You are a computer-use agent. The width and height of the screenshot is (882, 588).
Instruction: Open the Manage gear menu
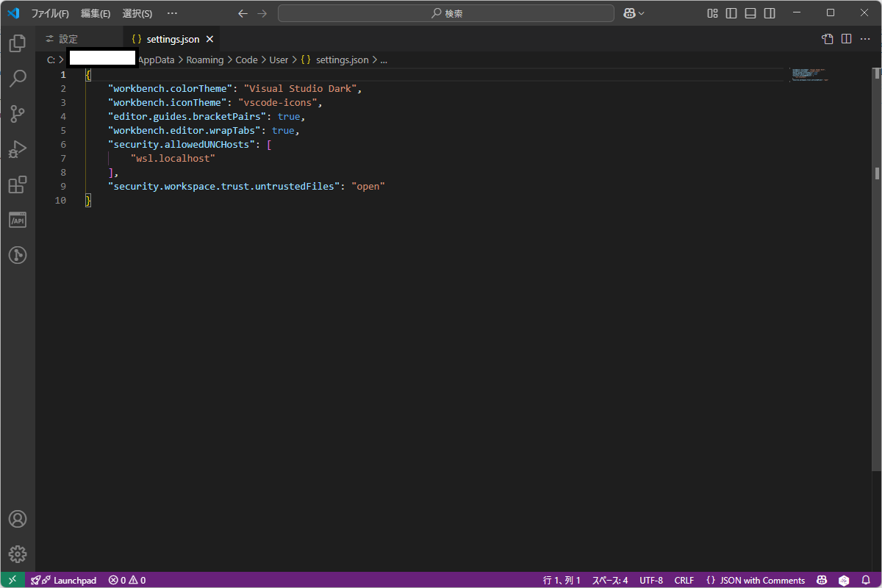click(18, 554)
